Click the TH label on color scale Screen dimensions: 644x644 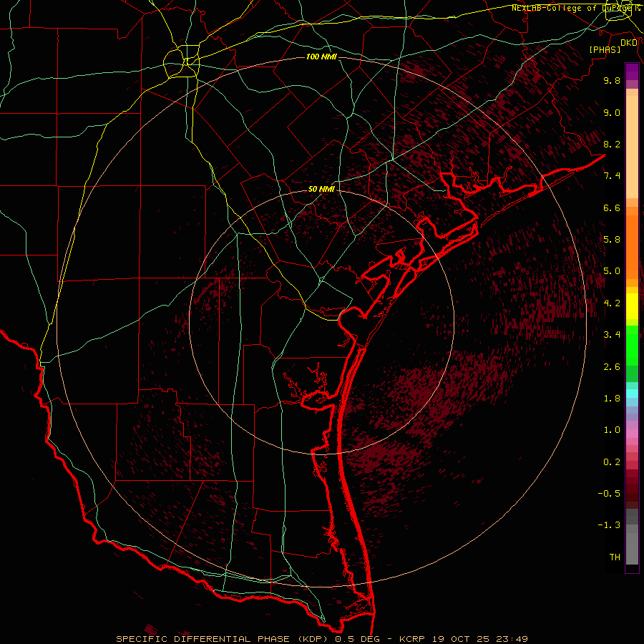click(x=615, y=557)
